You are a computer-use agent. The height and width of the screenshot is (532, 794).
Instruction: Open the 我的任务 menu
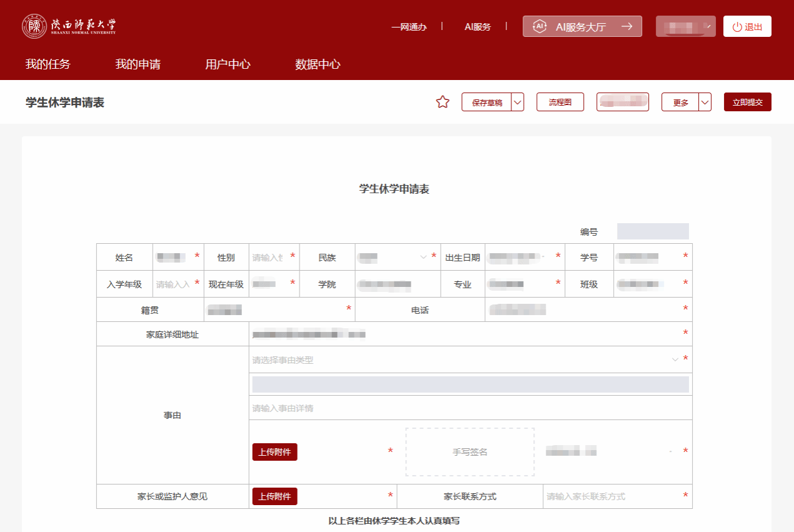click(48, 64)
